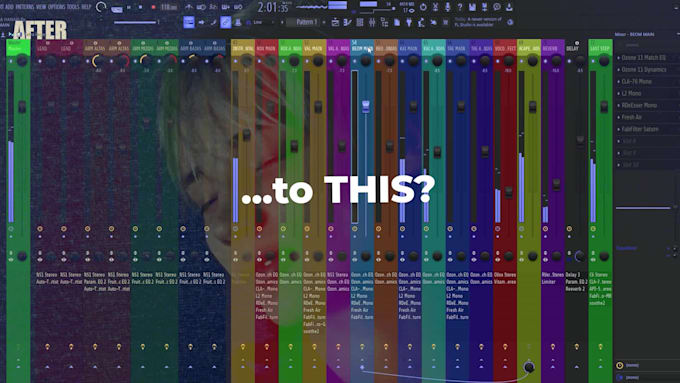Viewport: 680px width, 383px height.
Task: Click the rightmost download icon in top toolbar
Action: (509, 7)
